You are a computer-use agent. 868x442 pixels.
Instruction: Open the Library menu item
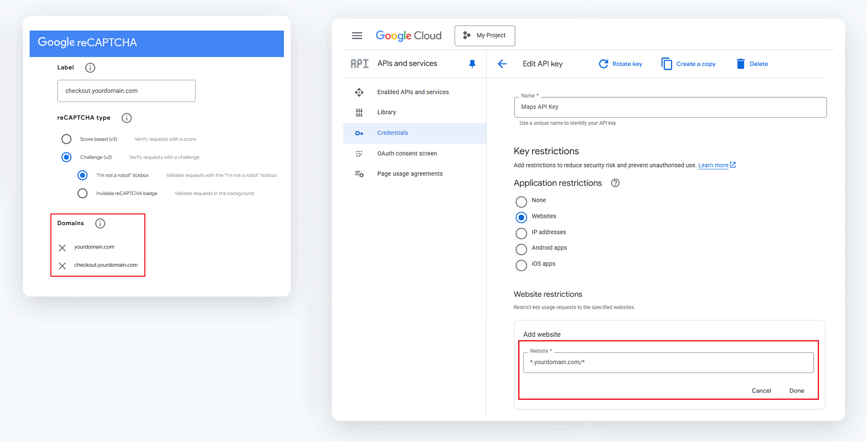pos(386,112)
